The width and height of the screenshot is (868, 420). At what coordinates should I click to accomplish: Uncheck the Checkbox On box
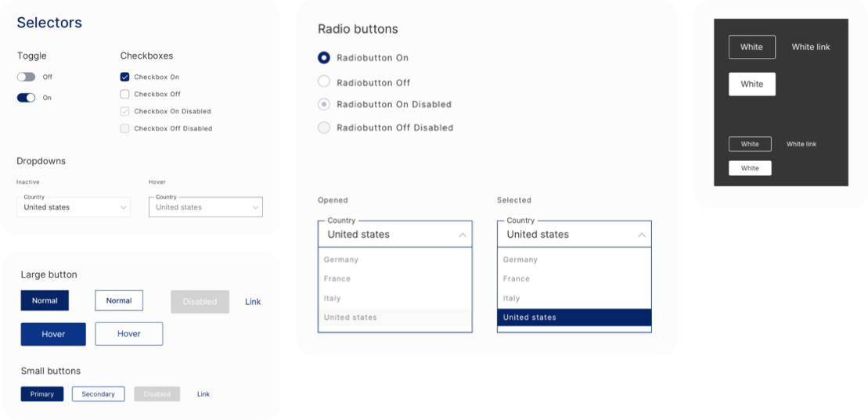(124, 77)
